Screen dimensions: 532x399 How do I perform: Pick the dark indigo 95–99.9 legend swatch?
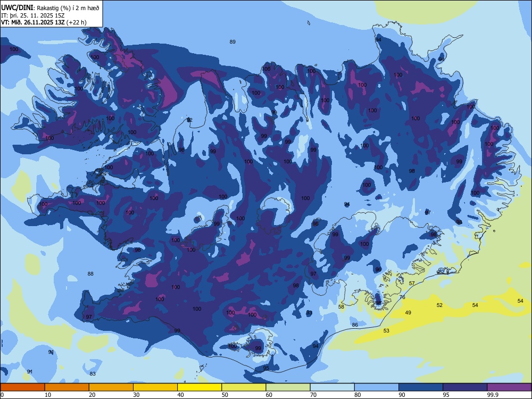[465, 387]
